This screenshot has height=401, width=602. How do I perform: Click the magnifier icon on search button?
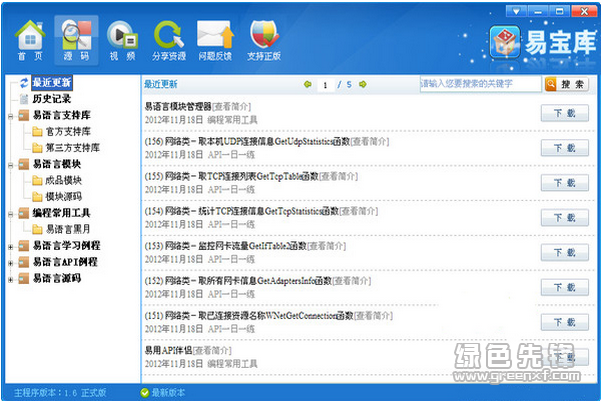(x=551, y=84)
